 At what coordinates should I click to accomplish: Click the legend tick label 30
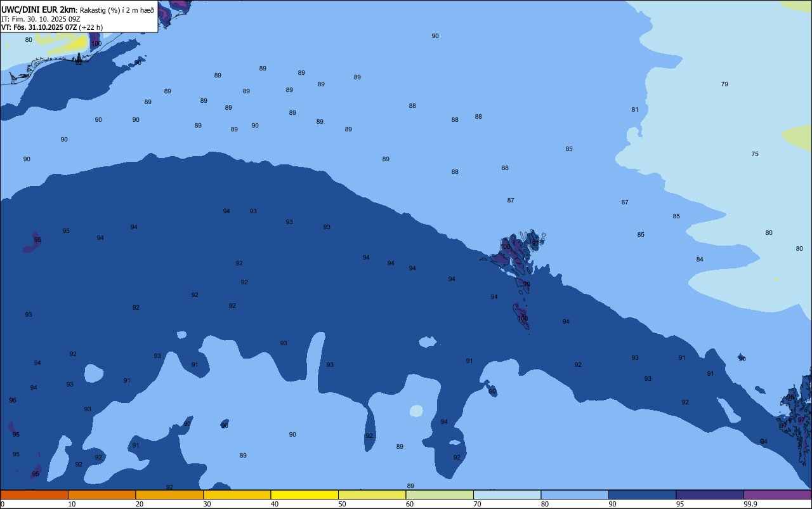[207, 504]
